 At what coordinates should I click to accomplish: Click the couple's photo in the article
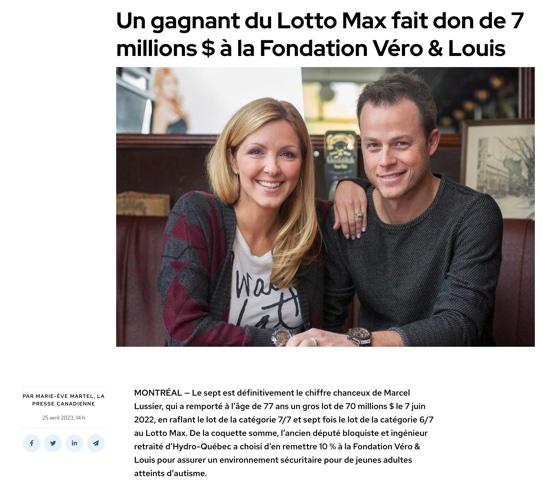point(325,207)
